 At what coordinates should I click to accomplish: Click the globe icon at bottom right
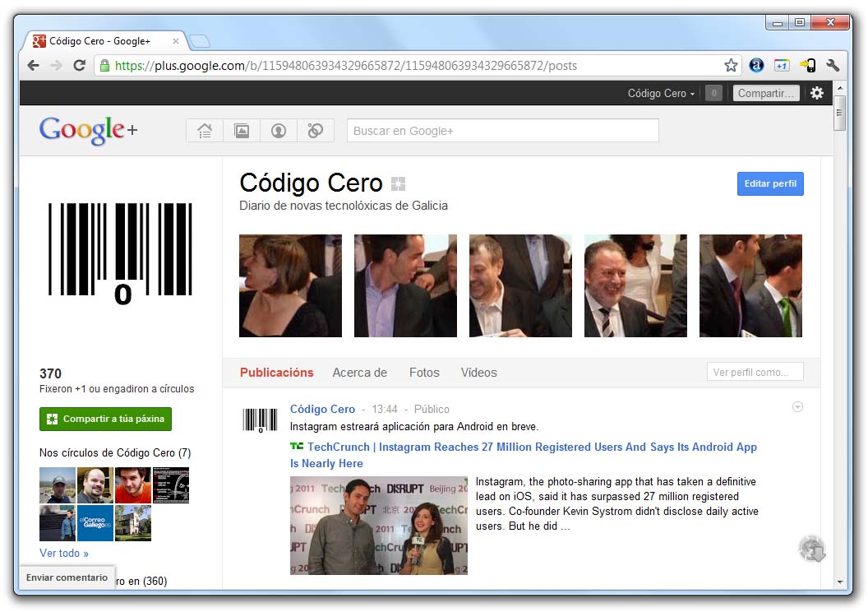pos(812,549)
